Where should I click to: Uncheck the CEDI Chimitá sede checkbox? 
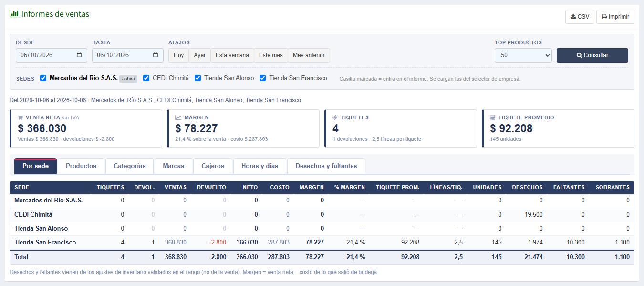146,78
